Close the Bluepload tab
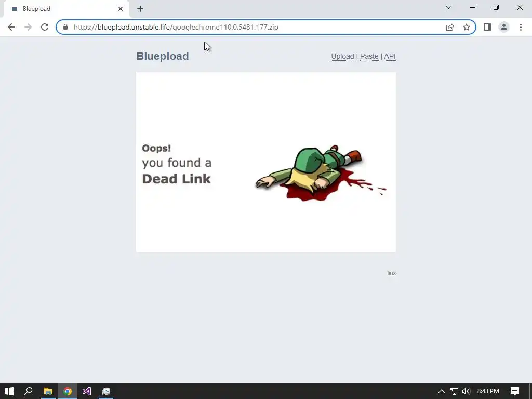532x399 pixels. pyautogui.click(x=121, y=9)
